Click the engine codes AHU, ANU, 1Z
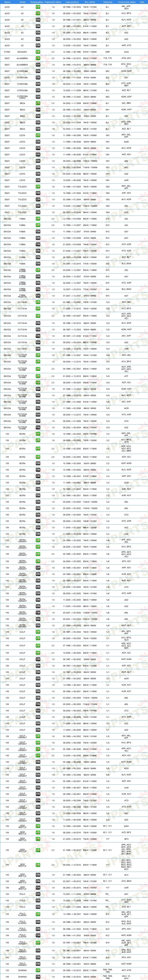The width and height of the screenshot is (148, 980). [x=126, y=65]
